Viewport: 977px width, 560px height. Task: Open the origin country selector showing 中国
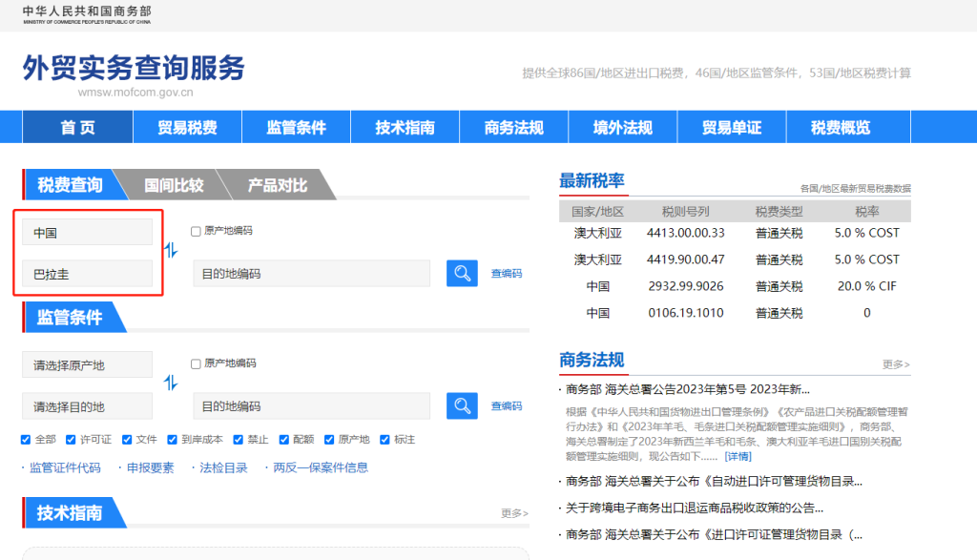pyautogui.click(x=87, y=233)
